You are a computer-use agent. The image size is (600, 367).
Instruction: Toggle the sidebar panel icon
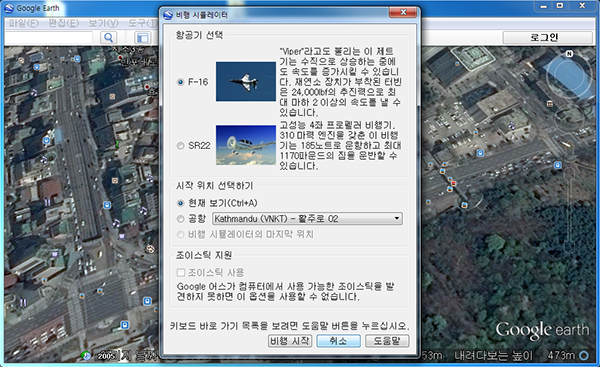[x=143, y=38]
